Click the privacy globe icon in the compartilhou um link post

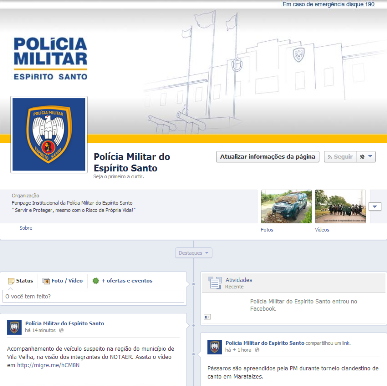click(x=257, y=350)
